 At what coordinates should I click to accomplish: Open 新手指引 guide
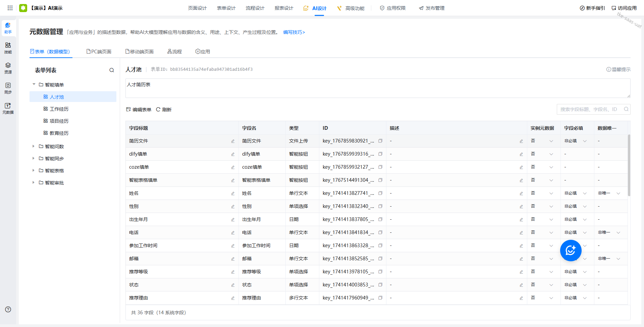click(x=592, y=8)
